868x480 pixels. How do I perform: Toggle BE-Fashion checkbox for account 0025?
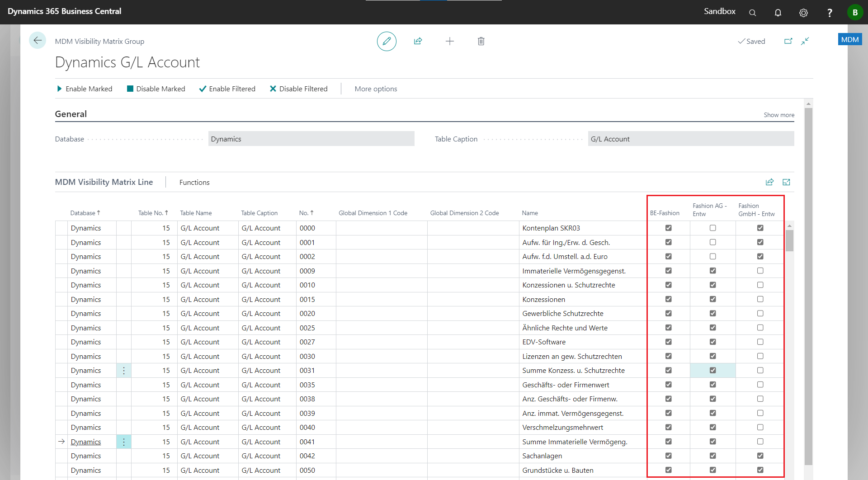669,328
